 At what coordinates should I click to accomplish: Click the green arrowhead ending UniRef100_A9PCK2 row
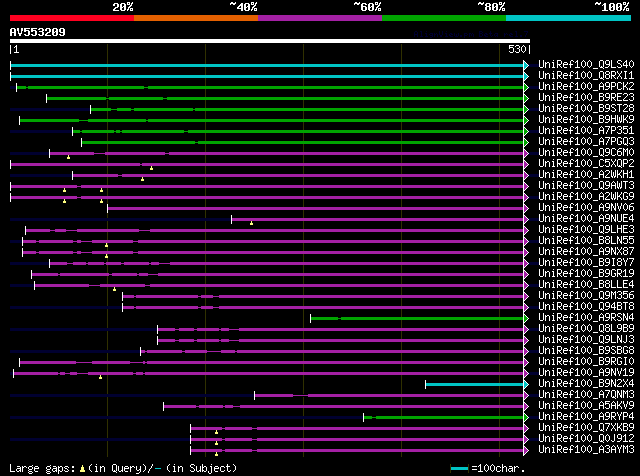click(x=526, y=87)
